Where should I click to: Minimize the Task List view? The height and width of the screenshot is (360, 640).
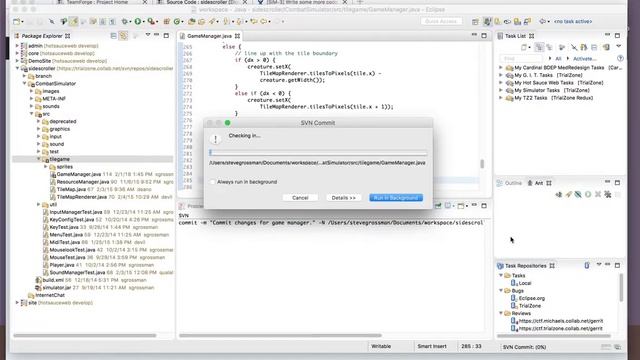coord(607,36)
